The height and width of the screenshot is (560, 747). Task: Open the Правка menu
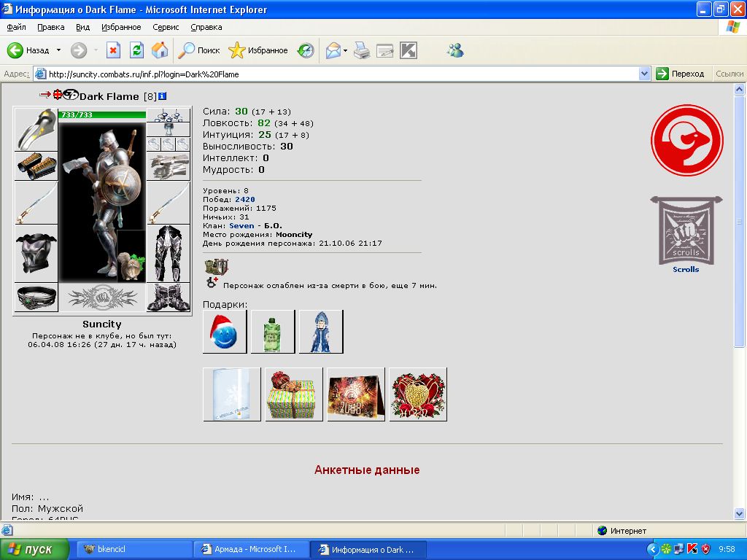click(51, 27)
